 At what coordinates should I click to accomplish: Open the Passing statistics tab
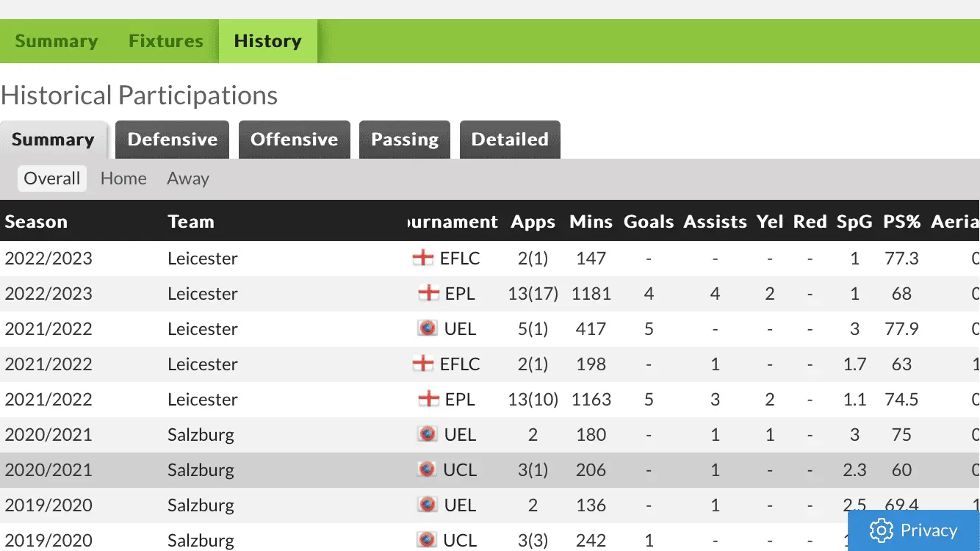pyautogui.click(x=405, y=140)
